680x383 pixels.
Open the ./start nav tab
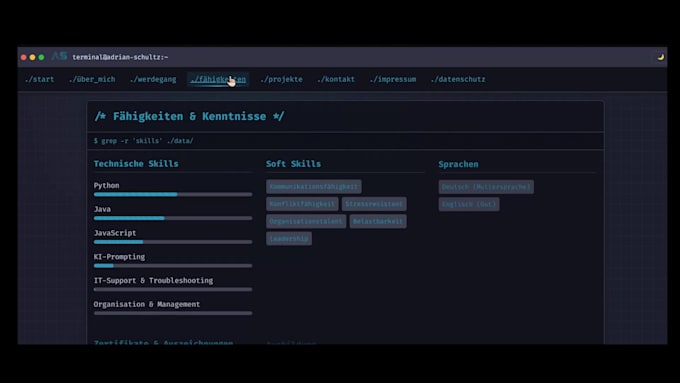(39, 79)
